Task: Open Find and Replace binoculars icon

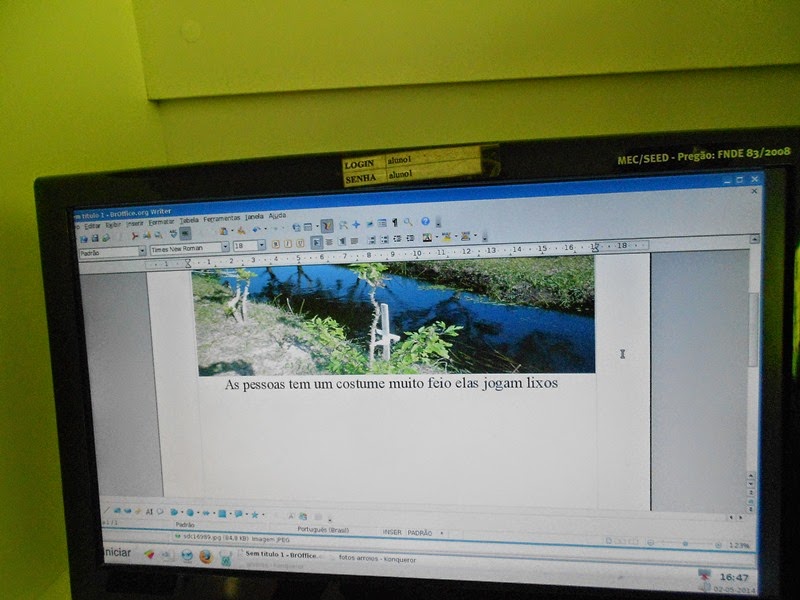Action: 343,224
